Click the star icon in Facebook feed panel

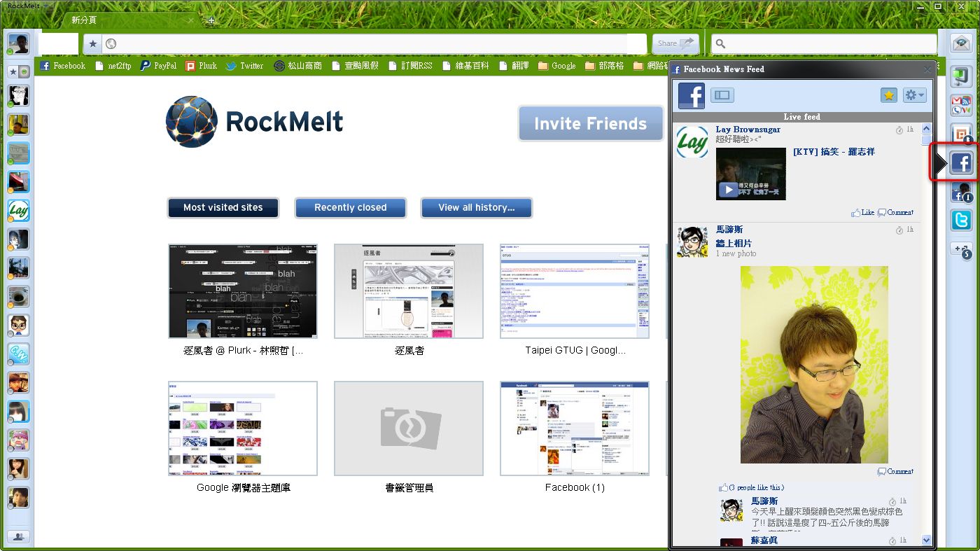point(888,95)
